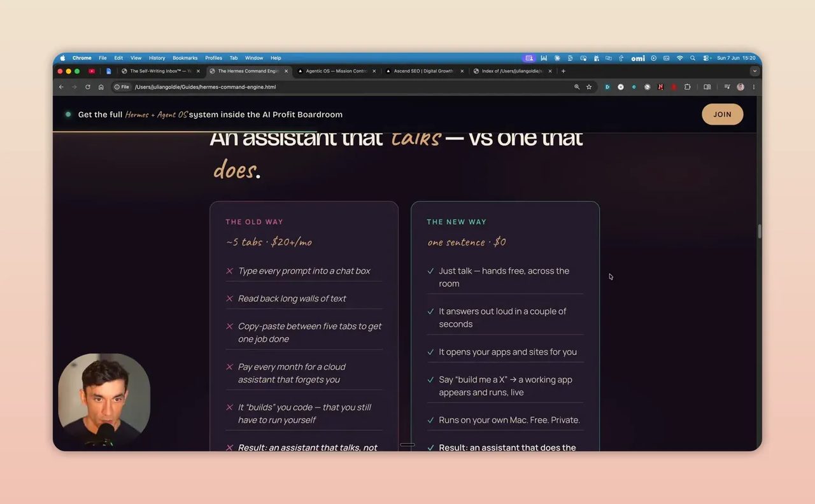Click 'Type every prompt into a chat box'
This screenshot has width=815, height=504.
click(304, 271)
